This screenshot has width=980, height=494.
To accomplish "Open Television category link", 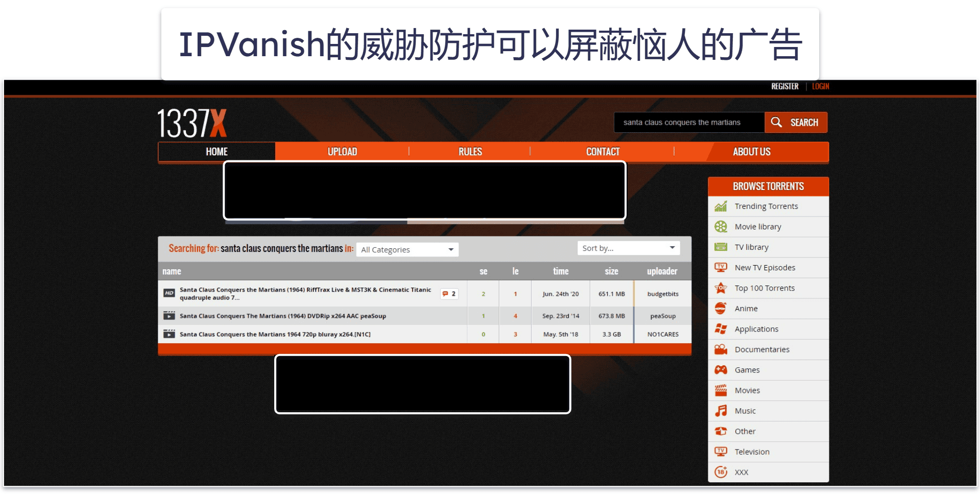I will (752, 452).
